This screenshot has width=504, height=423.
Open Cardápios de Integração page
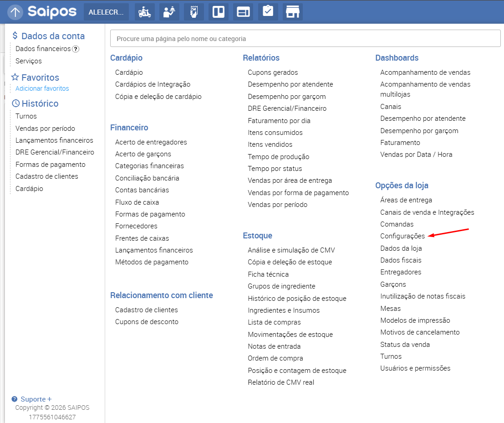pyautogui.click(x=153, y=84)
